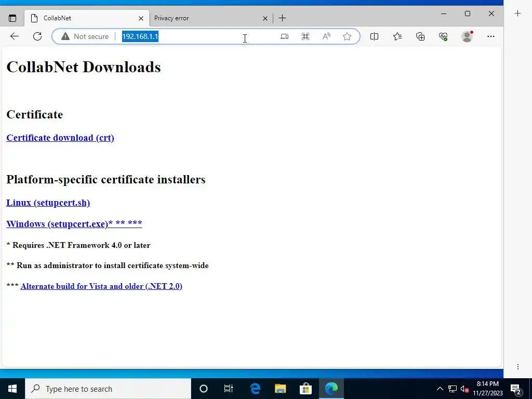Open the sidebar vertical dots menu

pyautogui.click(x=518, y=367)
